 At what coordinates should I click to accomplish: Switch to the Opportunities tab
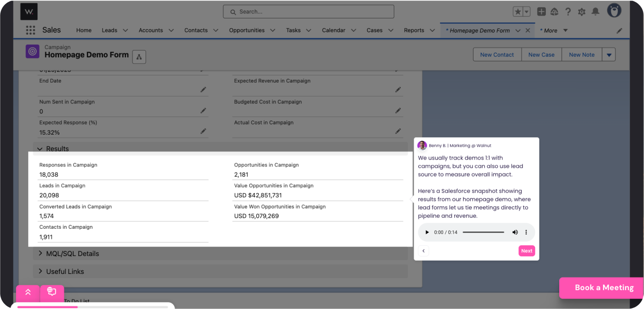pyautogui.click(x=246, y=30)
